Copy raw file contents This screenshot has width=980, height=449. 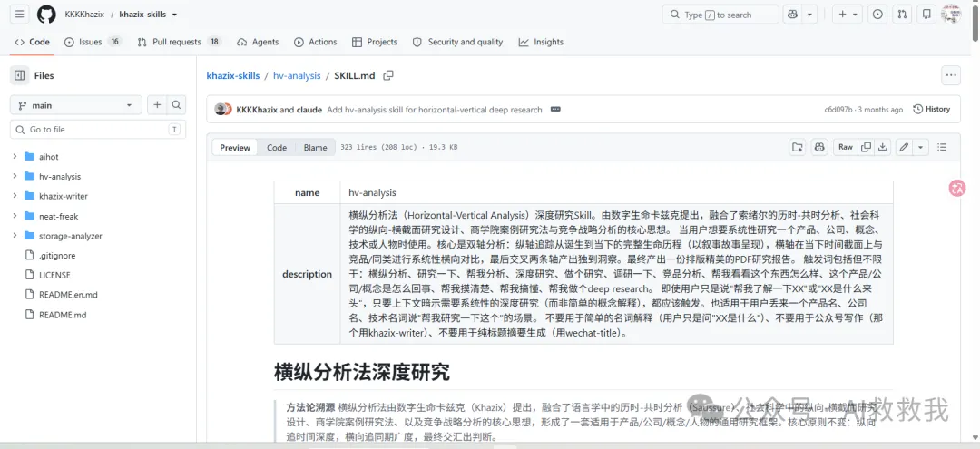pyautogui.click(x=866, y=147)
